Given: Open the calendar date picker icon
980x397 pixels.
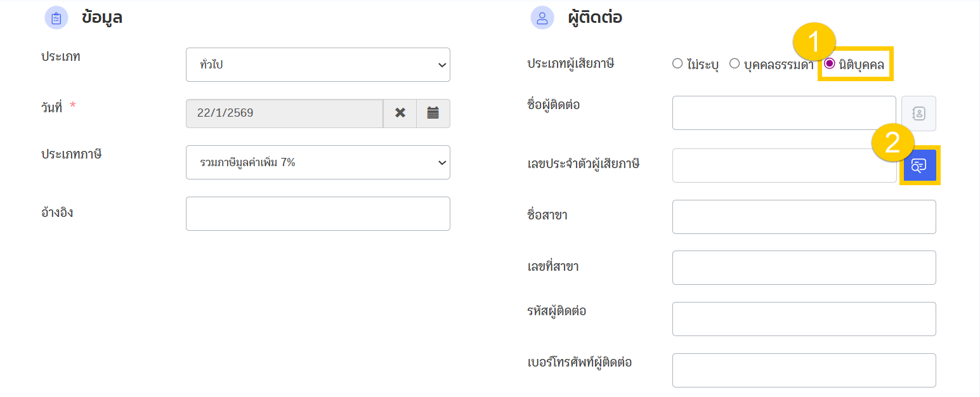Looking at the screenshot, I should (x=433, y=114).
